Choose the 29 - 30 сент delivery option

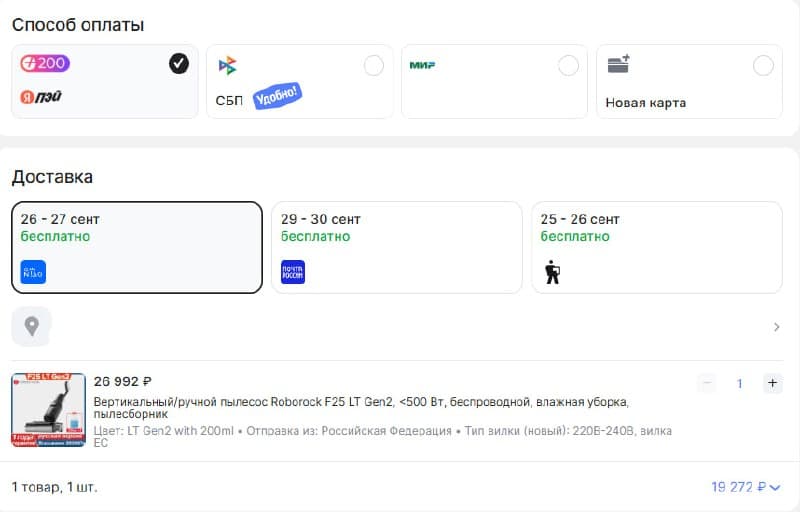point(396,247)
